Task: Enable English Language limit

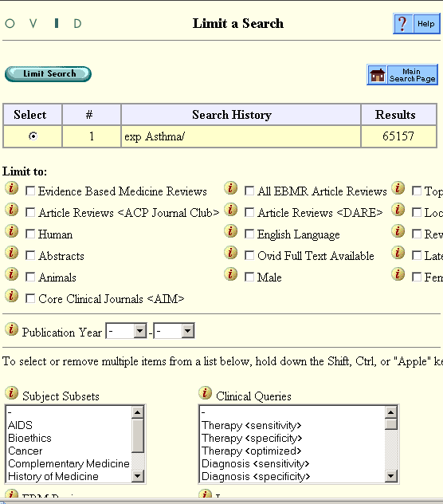Action: pyautogui.click(x=249, y=234)
